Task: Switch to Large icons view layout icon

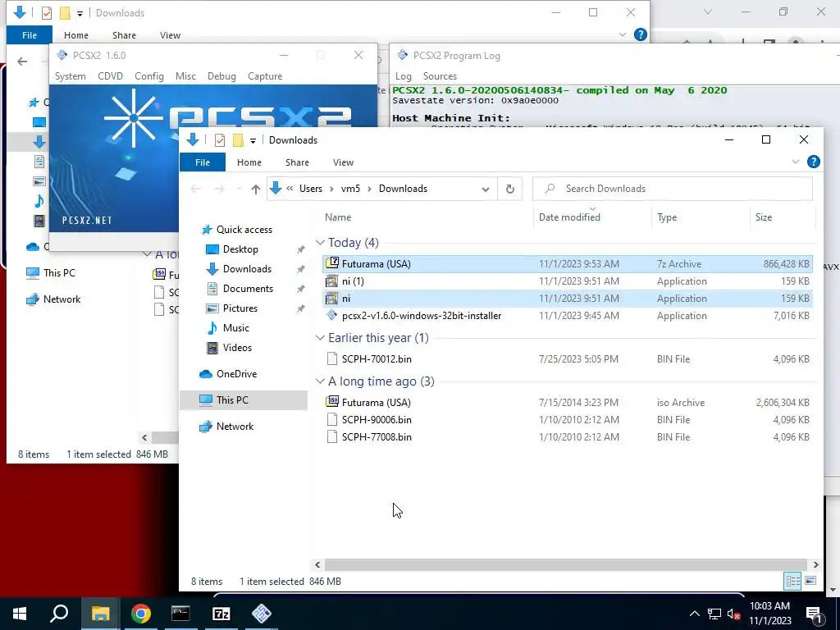Action: [x=810, y=581]
